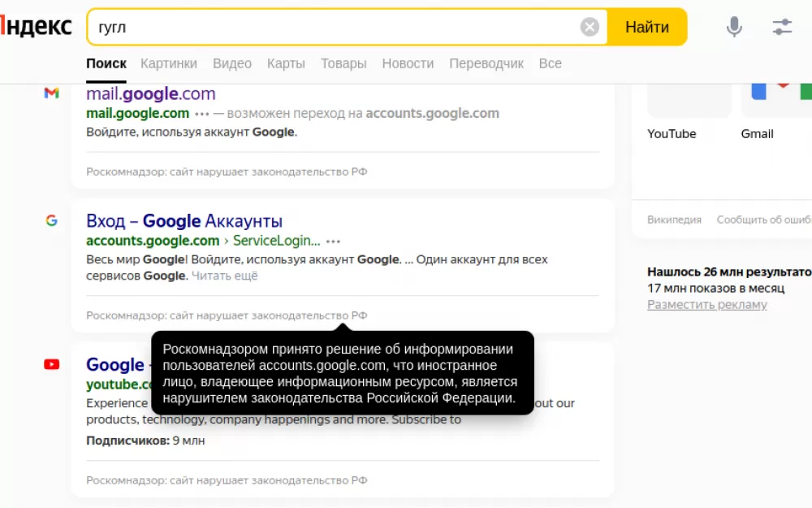
Task: Click the Gmail favicon beside mail.google.com
Action: [x=51, y=93]
